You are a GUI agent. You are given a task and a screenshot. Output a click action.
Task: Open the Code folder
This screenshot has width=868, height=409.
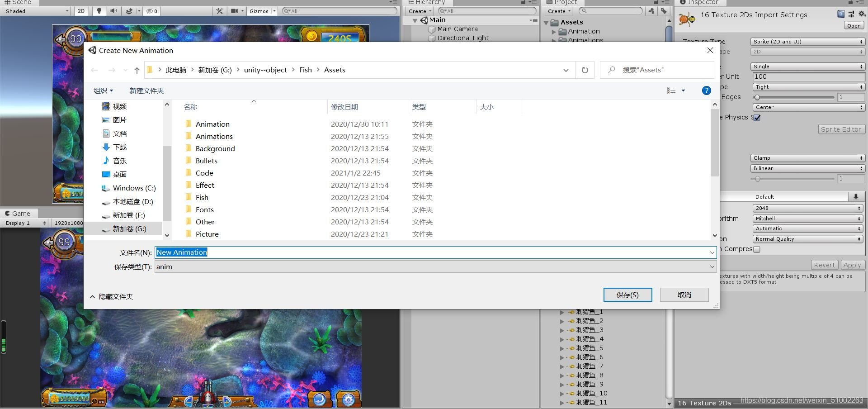tap(204, 173)
